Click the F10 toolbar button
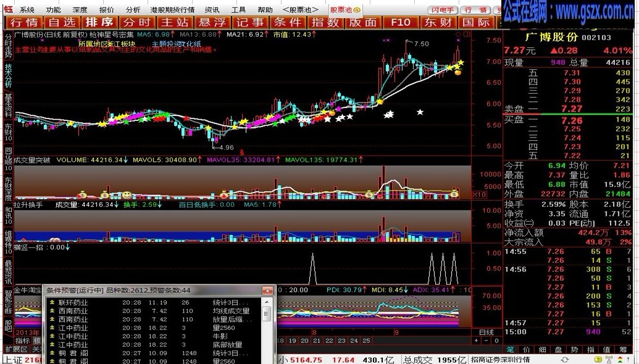639x364 pixels. [401, 22]
